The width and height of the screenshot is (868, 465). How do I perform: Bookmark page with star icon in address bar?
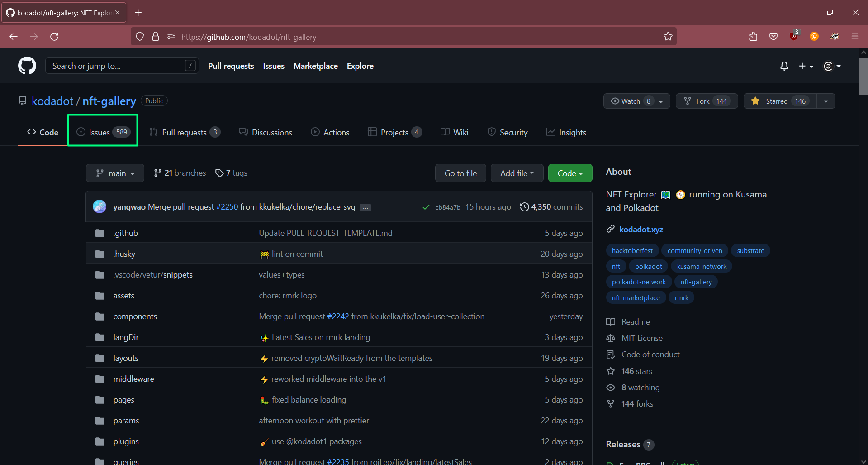tap(668, 37)
